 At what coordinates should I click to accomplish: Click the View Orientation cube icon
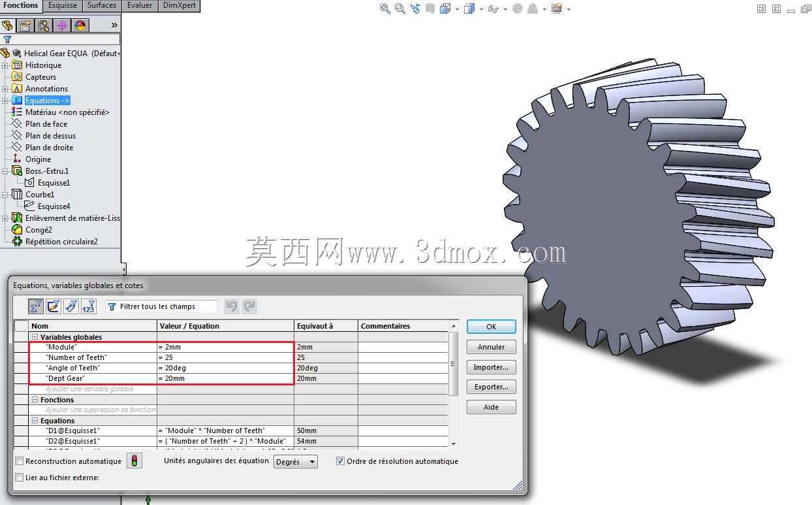[445, 8]
